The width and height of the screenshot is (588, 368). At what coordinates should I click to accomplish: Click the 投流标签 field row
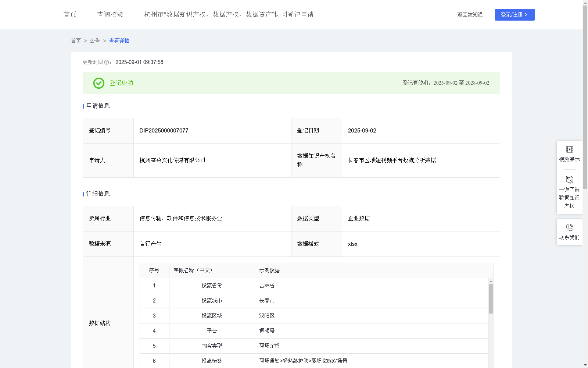coord(314,361)
